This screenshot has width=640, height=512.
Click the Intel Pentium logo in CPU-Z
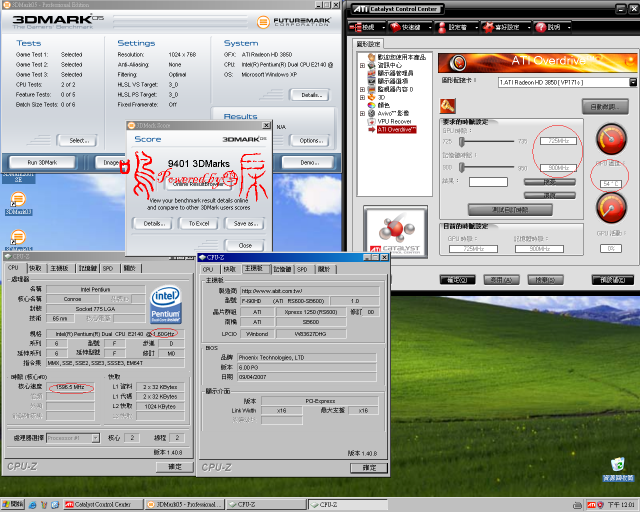166,304
